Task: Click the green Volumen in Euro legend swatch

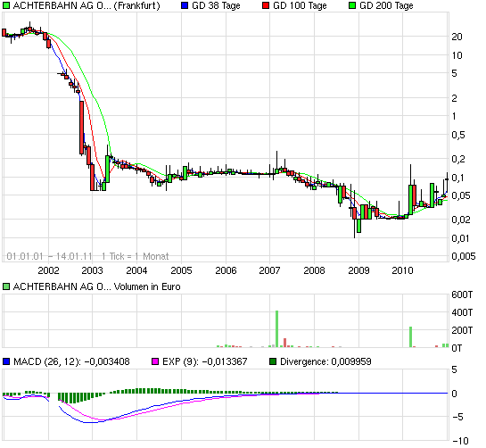Action: 6,286
